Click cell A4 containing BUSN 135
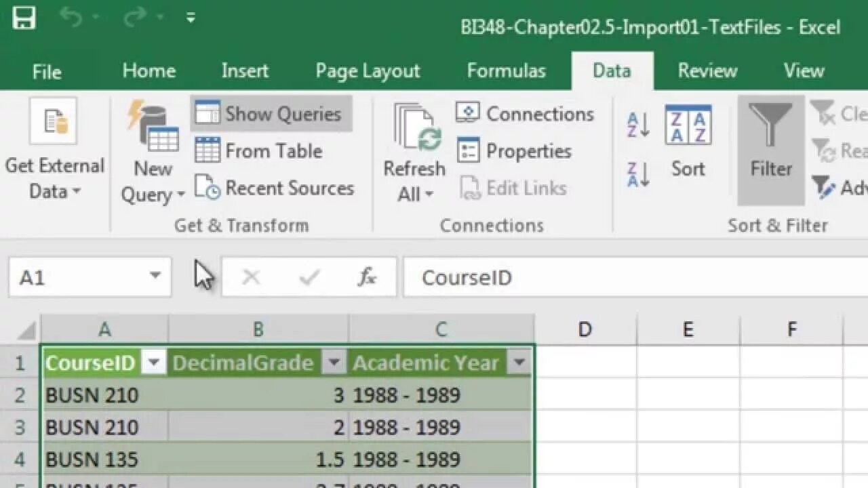 tap(105, 460)
